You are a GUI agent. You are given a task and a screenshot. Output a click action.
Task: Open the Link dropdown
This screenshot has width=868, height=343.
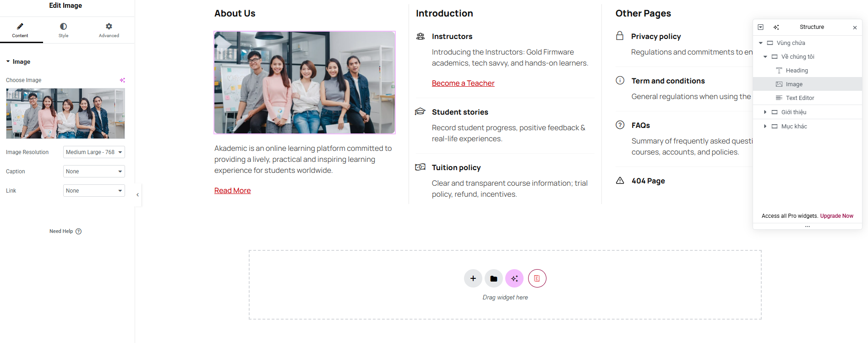(x=94, y=191)
